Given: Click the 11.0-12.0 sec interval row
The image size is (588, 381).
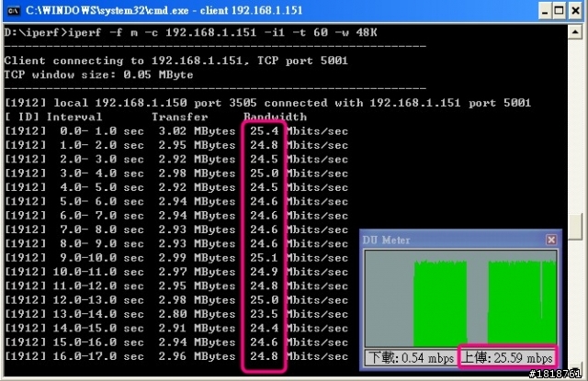Looking at the screenshot, I should (176, 286).
